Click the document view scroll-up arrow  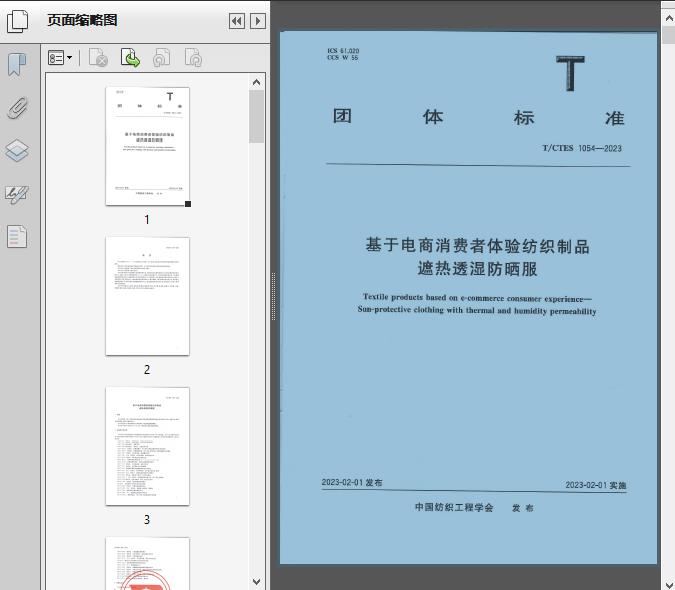pos(669,18)
